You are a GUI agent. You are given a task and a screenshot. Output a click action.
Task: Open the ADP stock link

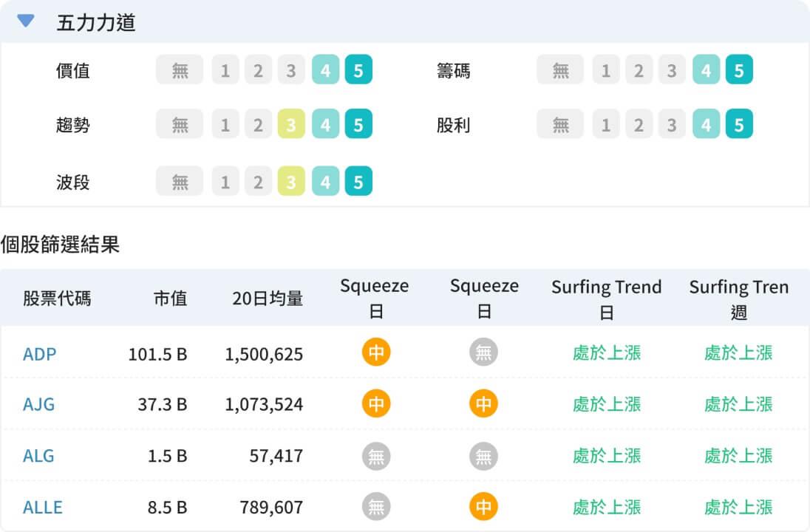point(40,354)
